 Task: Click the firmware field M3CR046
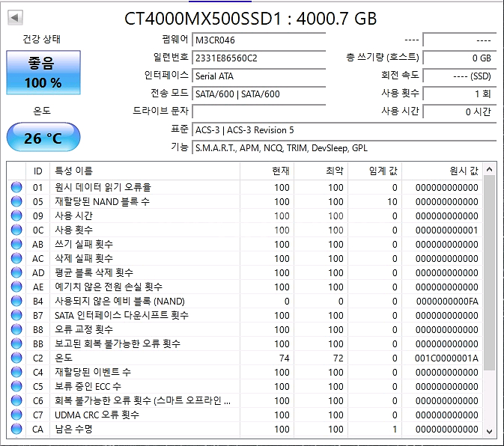(x=259, y=40)
